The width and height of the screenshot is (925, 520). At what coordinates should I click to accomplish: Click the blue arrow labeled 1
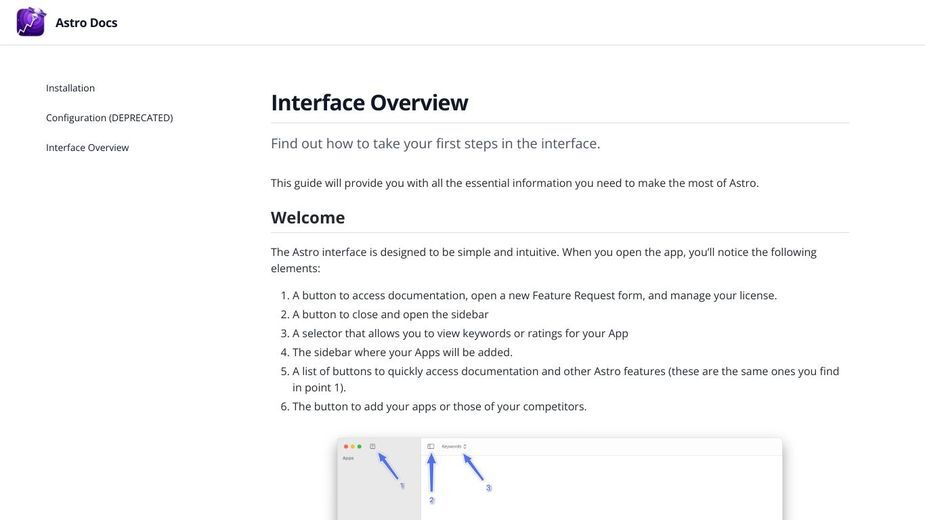388,465
